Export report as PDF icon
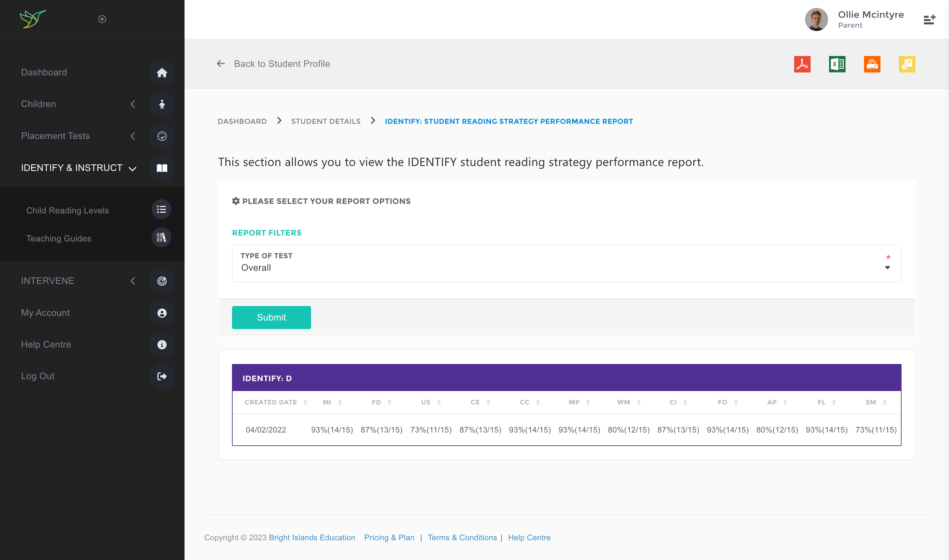 [802, 64]
